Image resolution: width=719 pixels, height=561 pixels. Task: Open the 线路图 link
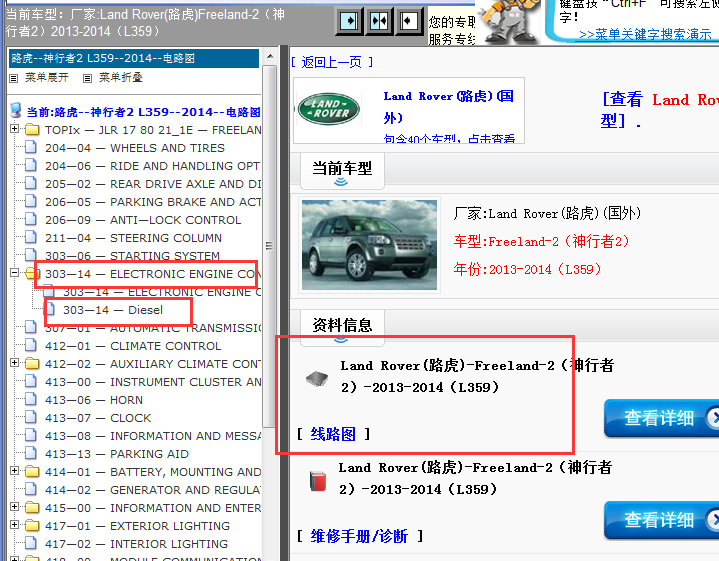tap(333, 434)
